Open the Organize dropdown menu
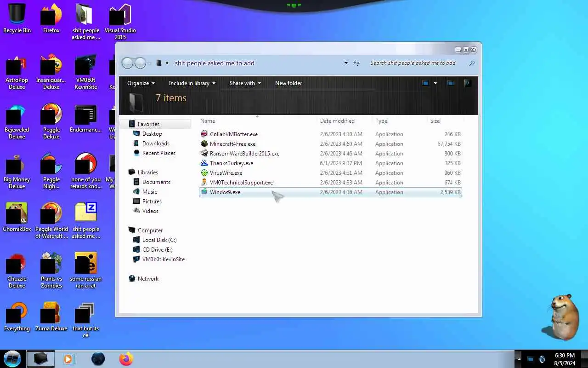 click(x=141, y=83)
